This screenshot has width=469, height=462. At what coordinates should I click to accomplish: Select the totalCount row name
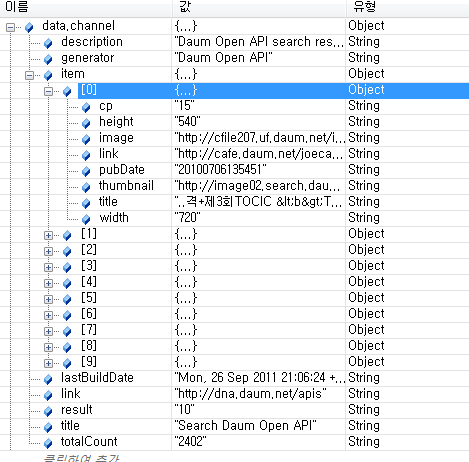click(89, 442)
